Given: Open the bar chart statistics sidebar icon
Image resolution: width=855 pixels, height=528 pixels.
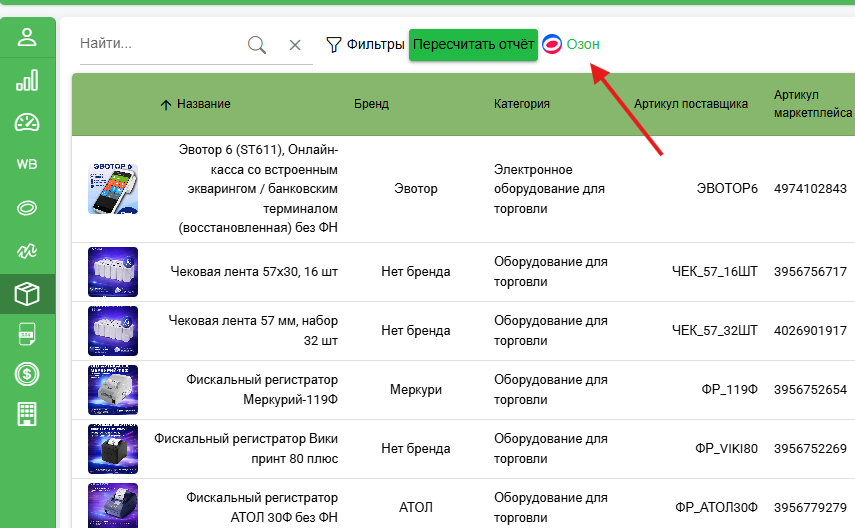Looking at the screenshot, I should (x=27, y=80).
